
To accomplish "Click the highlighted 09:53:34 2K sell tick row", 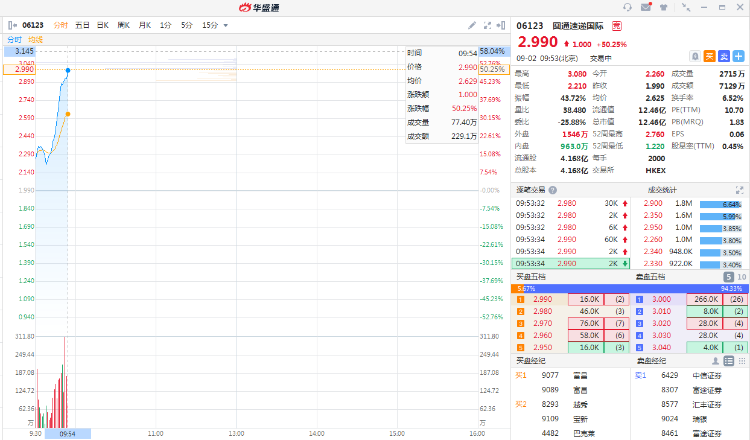I will [571, 264].
